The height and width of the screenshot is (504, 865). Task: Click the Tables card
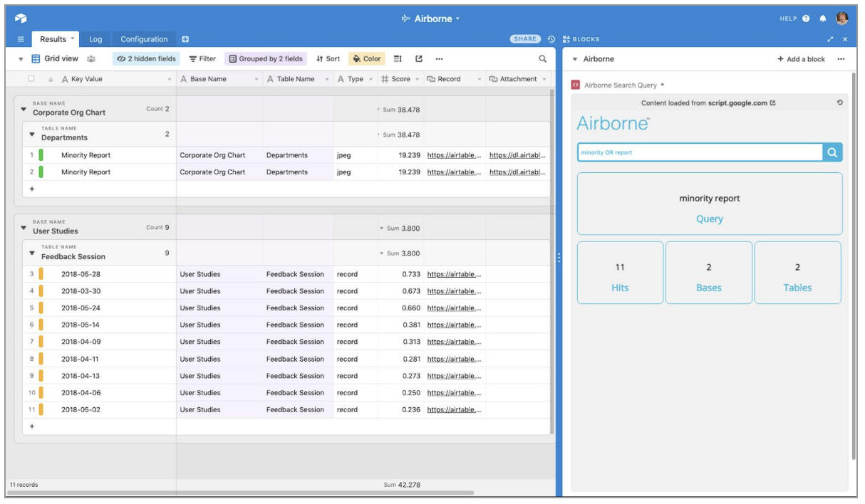click(x=797, y=273)
